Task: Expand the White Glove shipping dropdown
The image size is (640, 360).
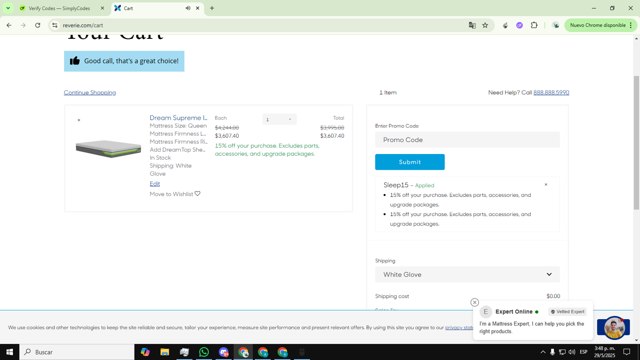Action: coord(467,275)
